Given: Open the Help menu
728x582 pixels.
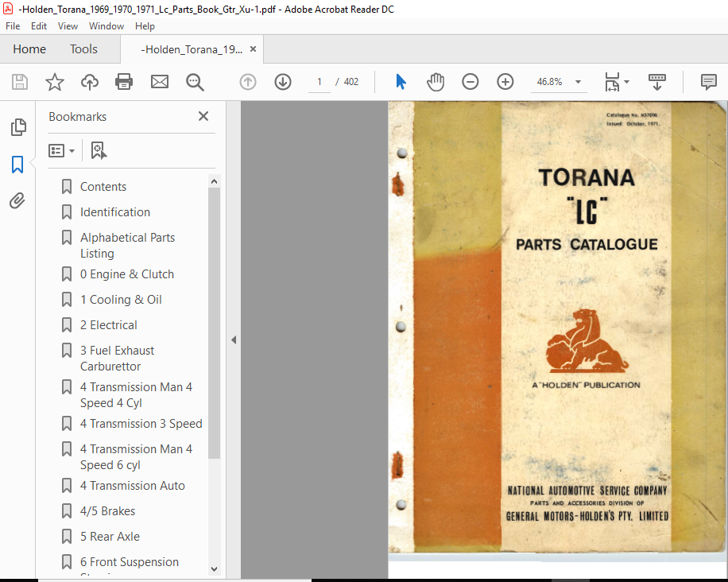Looking at the screenshot, I should tap(145, 26).
